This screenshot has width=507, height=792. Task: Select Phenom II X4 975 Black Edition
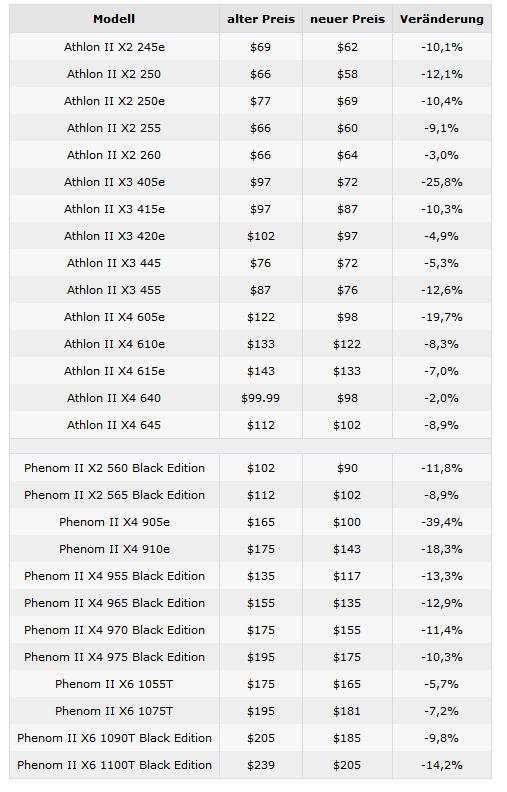click(x=114, y=657)
